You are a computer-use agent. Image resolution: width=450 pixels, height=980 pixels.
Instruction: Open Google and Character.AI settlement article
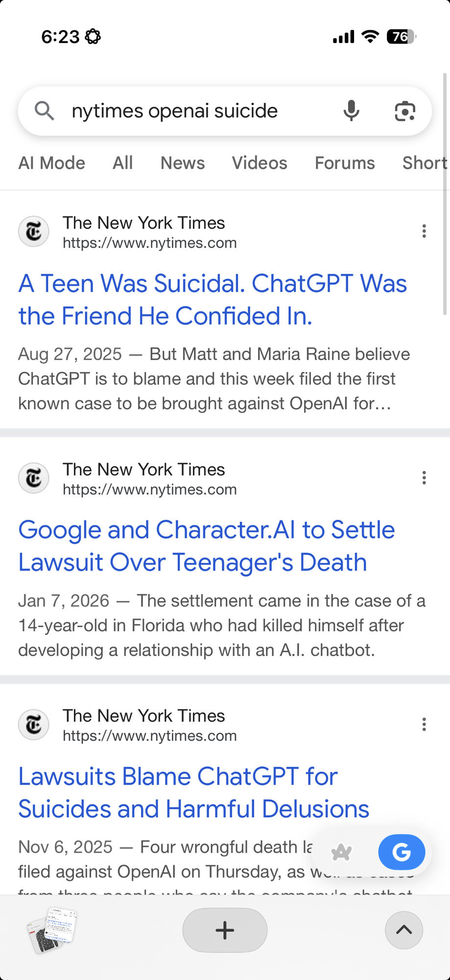point(206,546)
